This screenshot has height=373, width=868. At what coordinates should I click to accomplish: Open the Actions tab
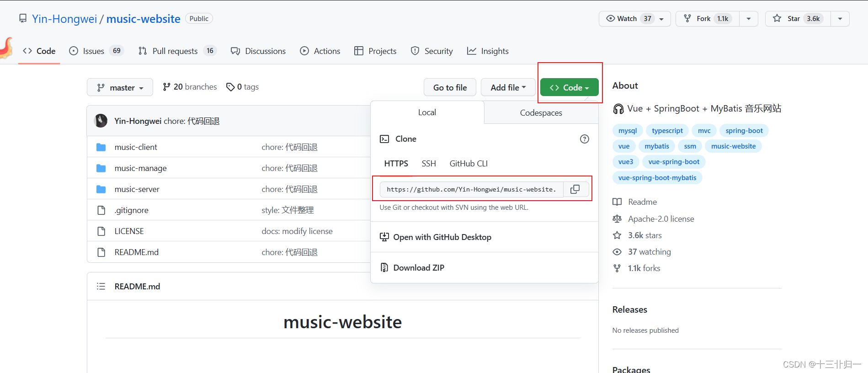point(320,51)
